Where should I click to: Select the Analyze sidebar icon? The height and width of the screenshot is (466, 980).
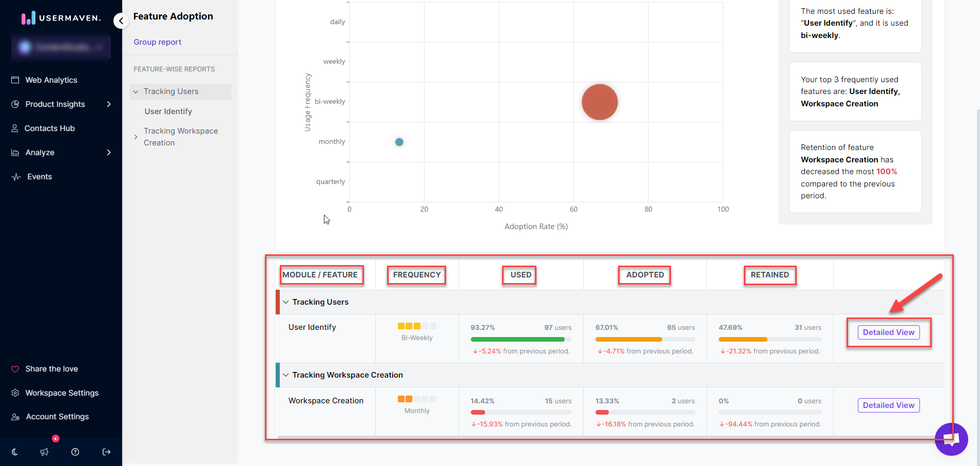point(16,152)
